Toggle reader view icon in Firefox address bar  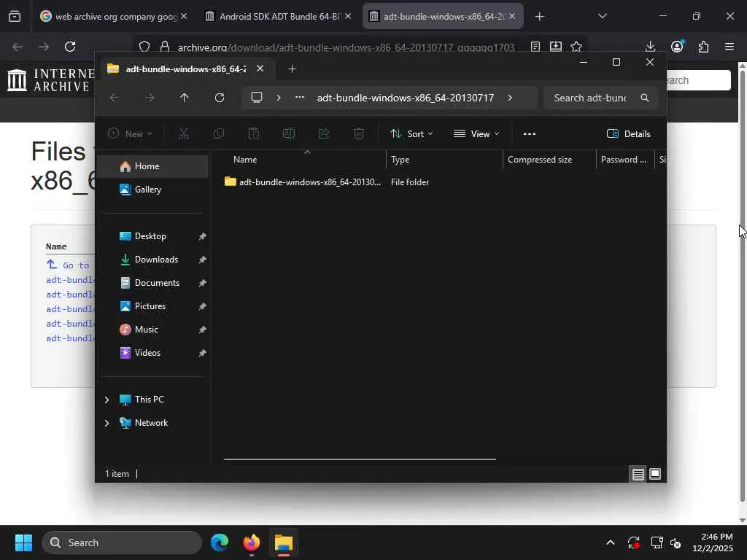[535, 47]
